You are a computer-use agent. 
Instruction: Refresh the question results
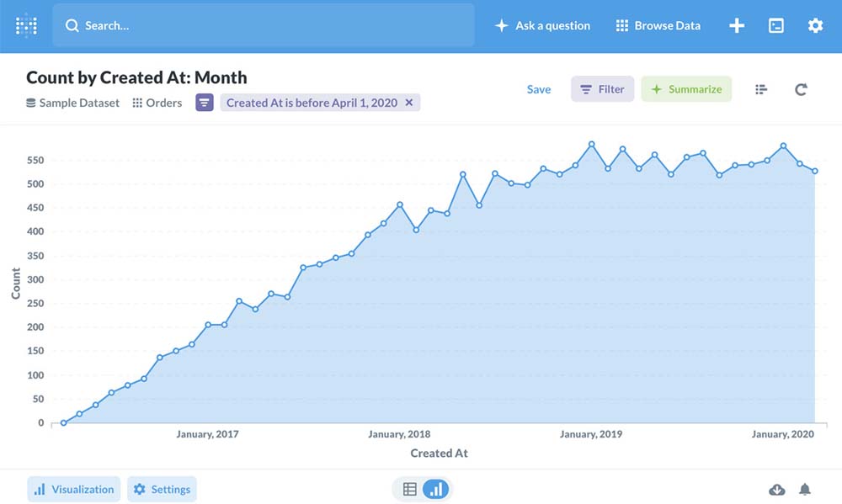point(801,89)
